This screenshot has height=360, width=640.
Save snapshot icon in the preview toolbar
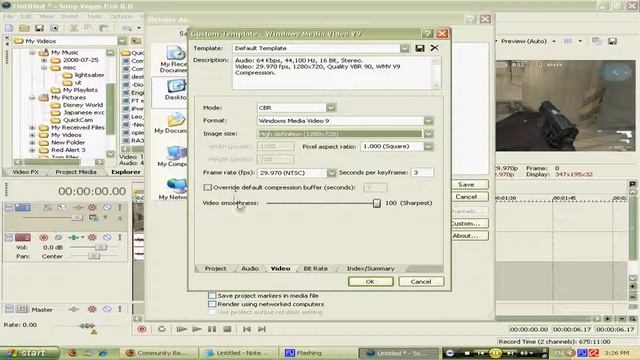(612, 41)
